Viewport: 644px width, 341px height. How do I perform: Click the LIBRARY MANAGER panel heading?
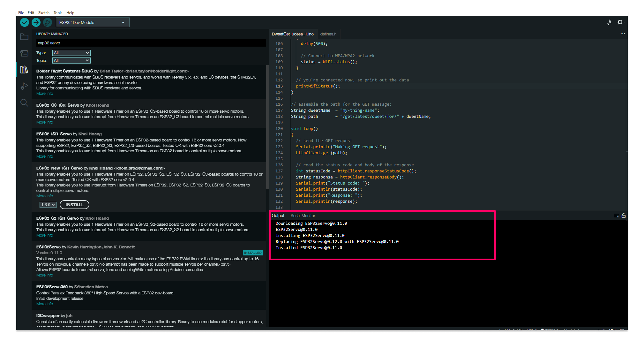pos(52,34)
